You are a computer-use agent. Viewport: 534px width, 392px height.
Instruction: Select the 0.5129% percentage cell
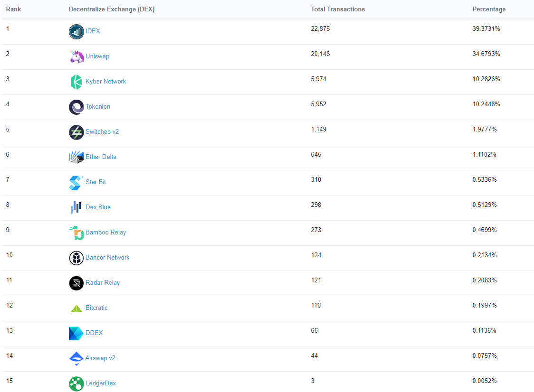pos(484,205)
